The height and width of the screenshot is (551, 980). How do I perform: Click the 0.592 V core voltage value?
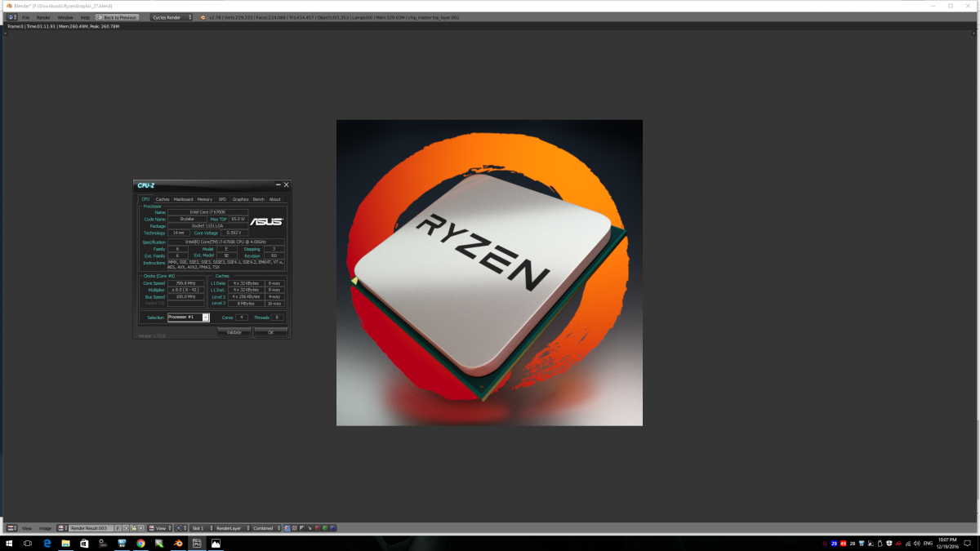tap(234, 233)
